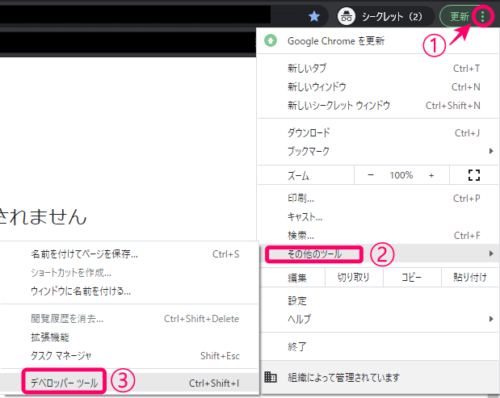Open 新しいシークレット ウィンドウ
This screenshot has width=500, height=398.
tap(377, 106)
